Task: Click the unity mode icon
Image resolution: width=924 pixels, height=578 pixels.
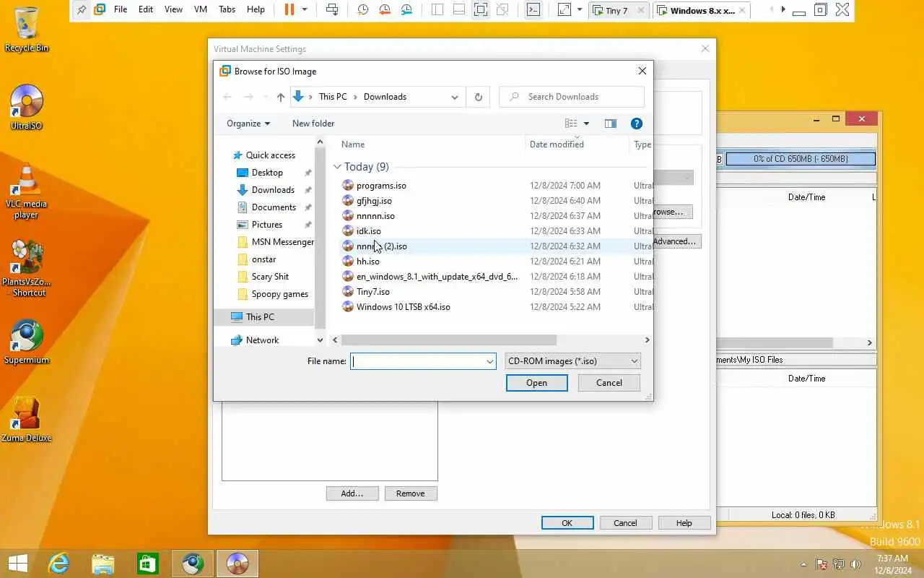Action: click(503, 9)
